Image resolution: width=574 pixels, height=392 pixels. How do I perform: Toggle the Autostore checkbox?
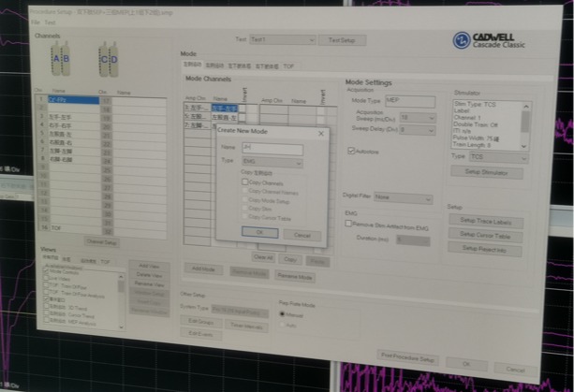pos(351,151)
